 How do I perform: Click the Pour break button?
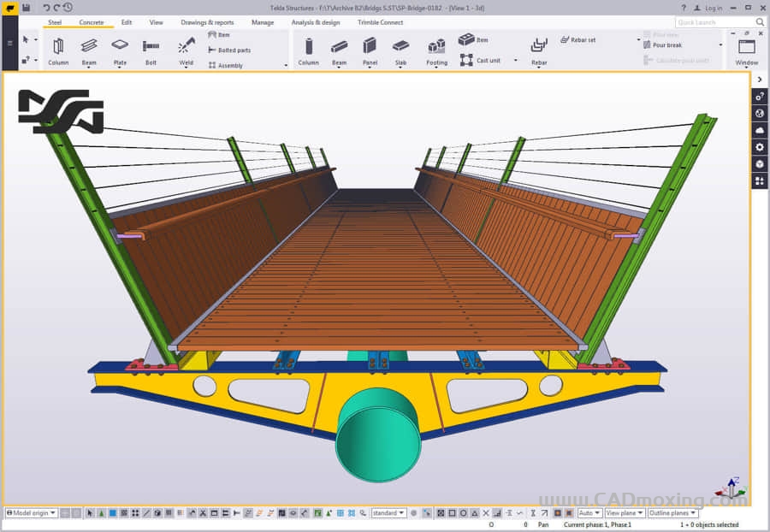pyautogui.click(x=667, y=45)
